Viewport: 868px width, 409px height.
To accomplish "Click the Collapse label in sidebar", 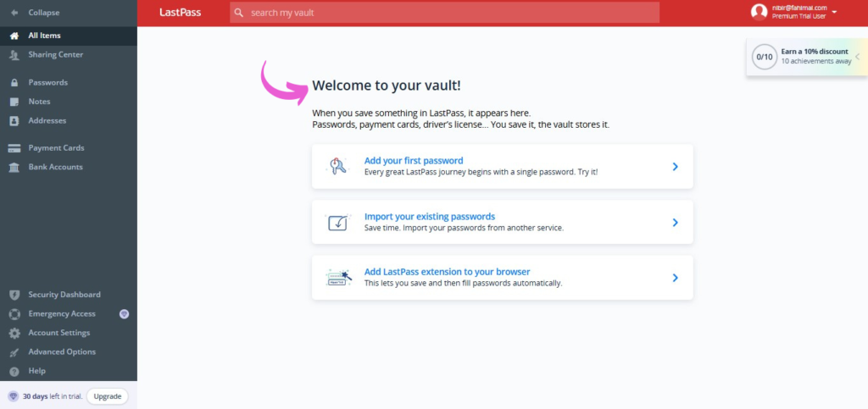I will pyautogui.click(x=44, y=12).
